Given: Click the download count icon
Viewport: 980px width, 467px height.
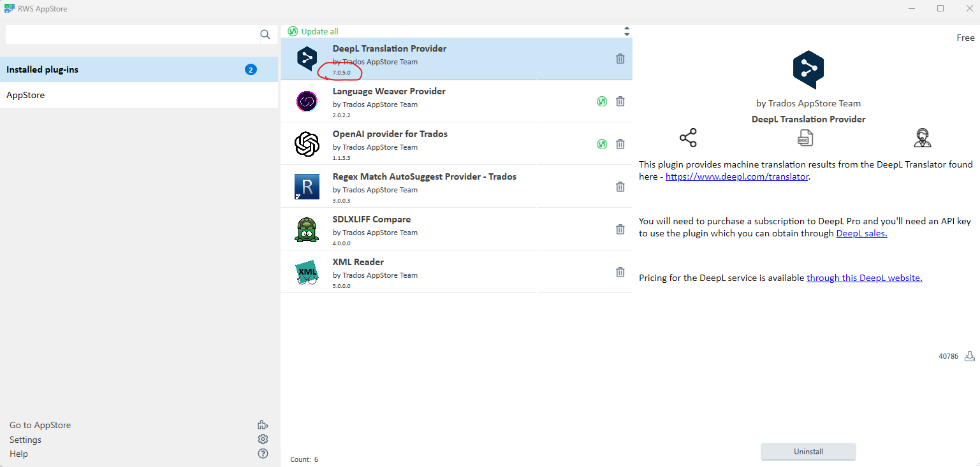Looking at the screenshot, I should click(969, 356).
